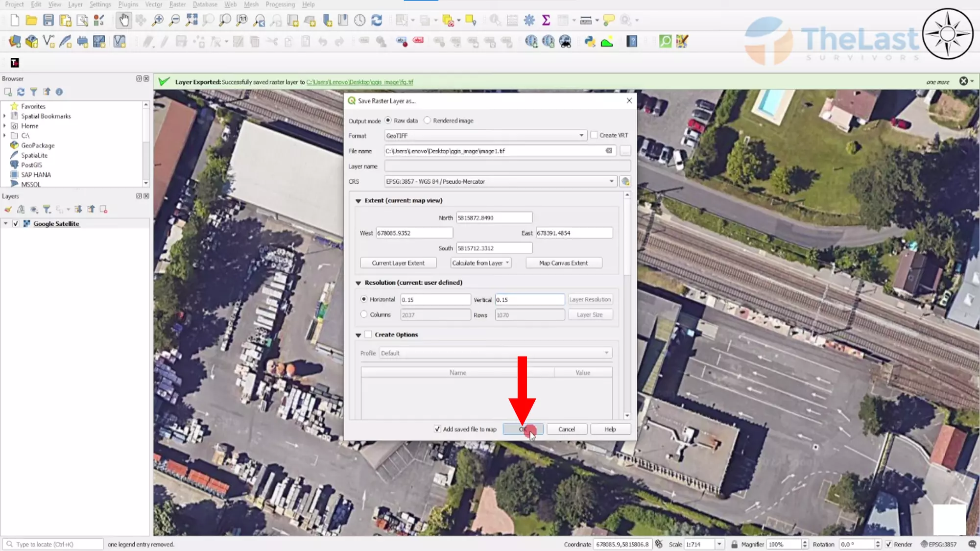
Task: Click the Statistical Summary sigma icon
Action: click(x=546, y=20)
